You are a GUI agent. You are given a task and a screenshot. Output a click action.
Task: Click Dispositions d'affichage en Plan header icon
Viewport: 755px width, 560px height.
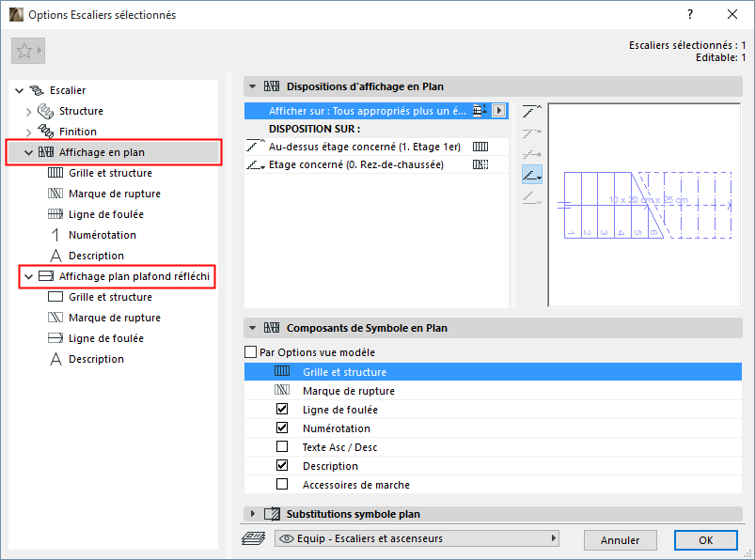point(272,86)
